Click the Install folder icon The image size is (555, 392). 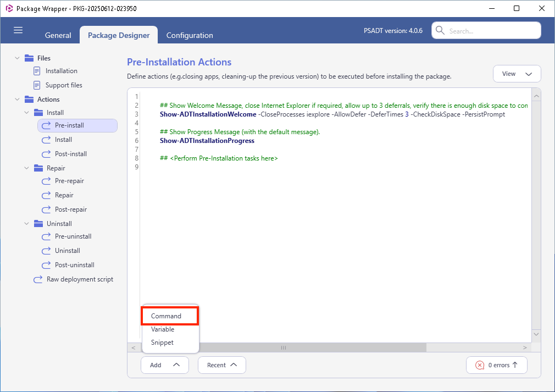(38, 113)
